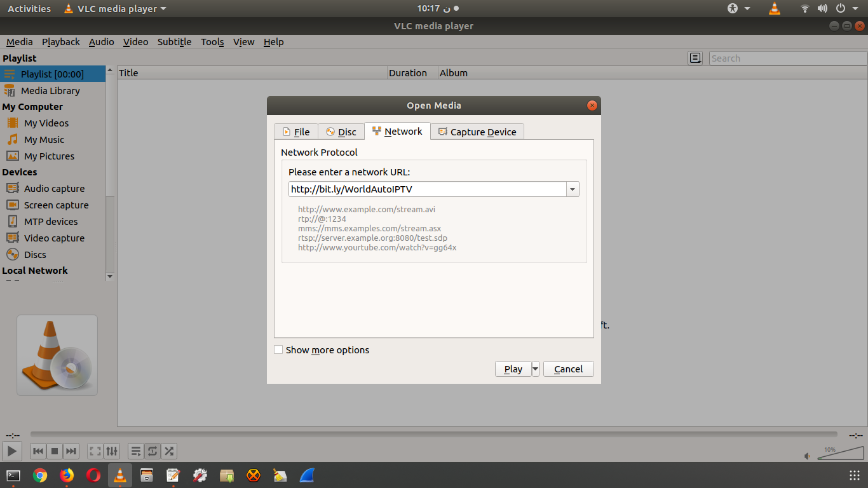
Task: Click the VLC cone icon in the dock
Action: pyautogui.click(x=120, y=475)
